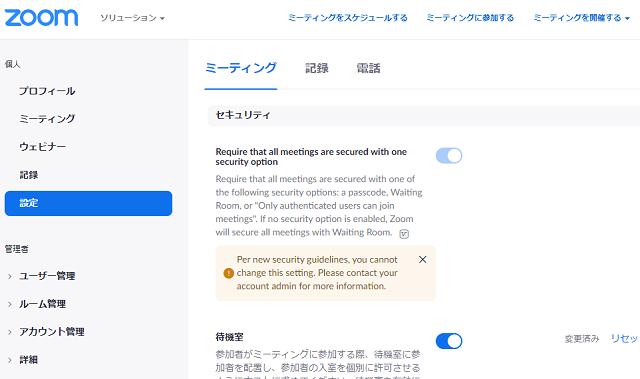This screenshot has width=640, height=379.
Task: Expand ルーム管理 section
Action: [42, 304]
